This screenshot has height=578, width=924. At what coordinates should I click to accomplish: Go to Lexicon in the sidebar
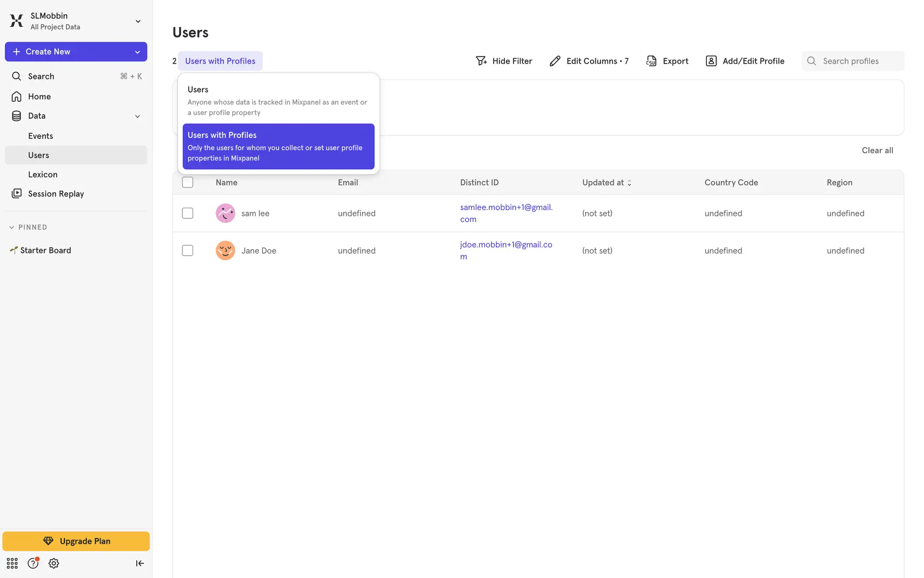[42, 174]
